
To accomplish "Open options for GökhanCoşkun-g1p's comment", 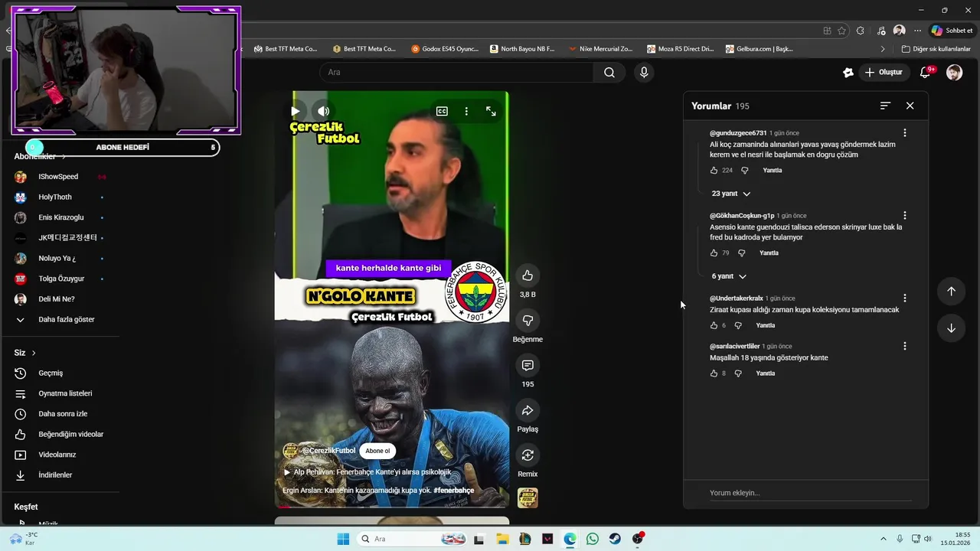I will [904, 216].
